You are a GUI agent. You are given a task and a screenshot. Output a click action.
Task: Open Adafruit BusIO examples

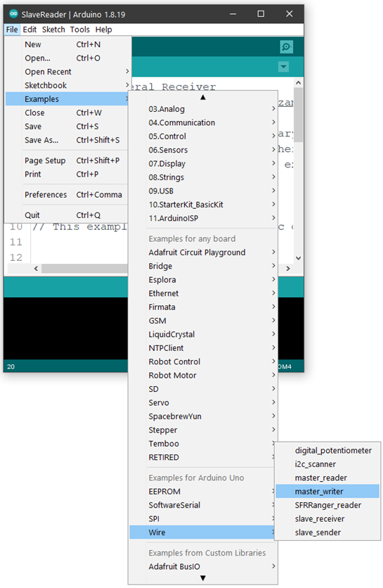[202, 568]
